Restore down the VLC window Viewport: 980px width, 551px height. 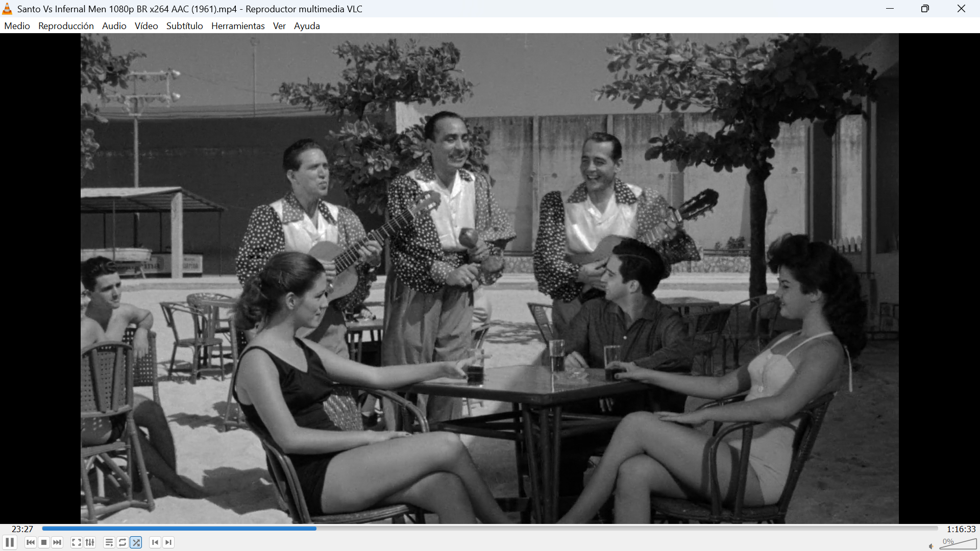pyautogui.click(x=925, y=9)
